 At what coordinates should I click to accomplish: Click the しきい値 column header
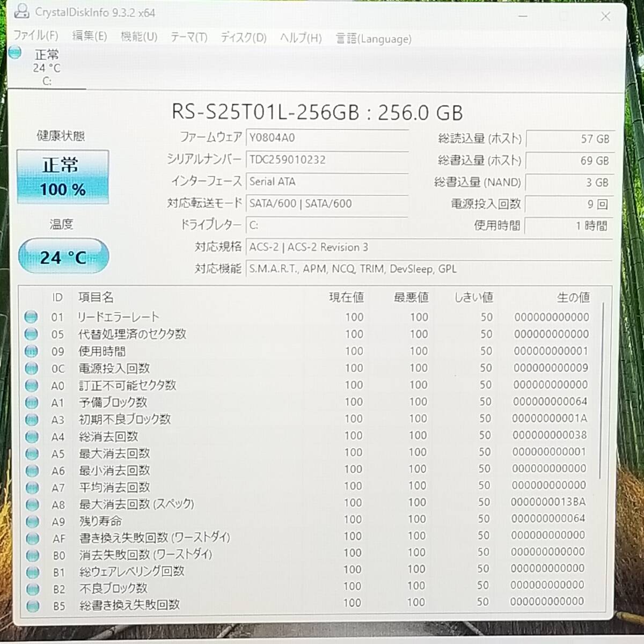click(473, 297)
